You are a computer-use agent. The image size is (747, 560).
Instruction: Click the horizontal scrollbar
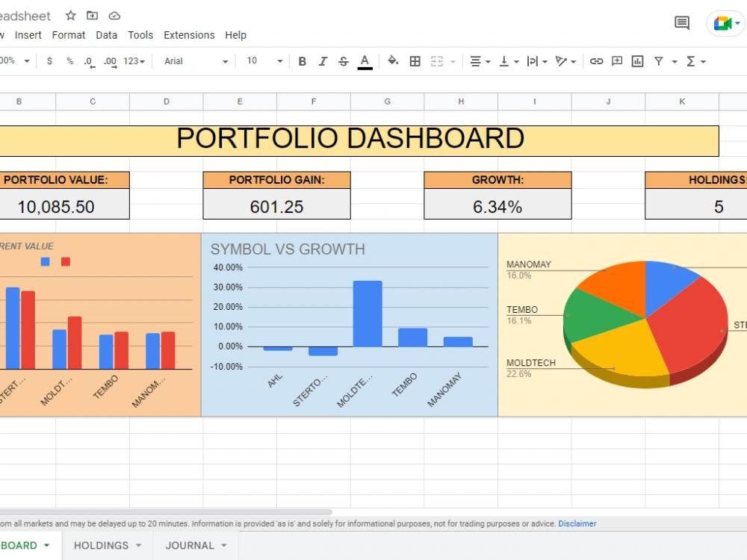(x=166, y=512)
